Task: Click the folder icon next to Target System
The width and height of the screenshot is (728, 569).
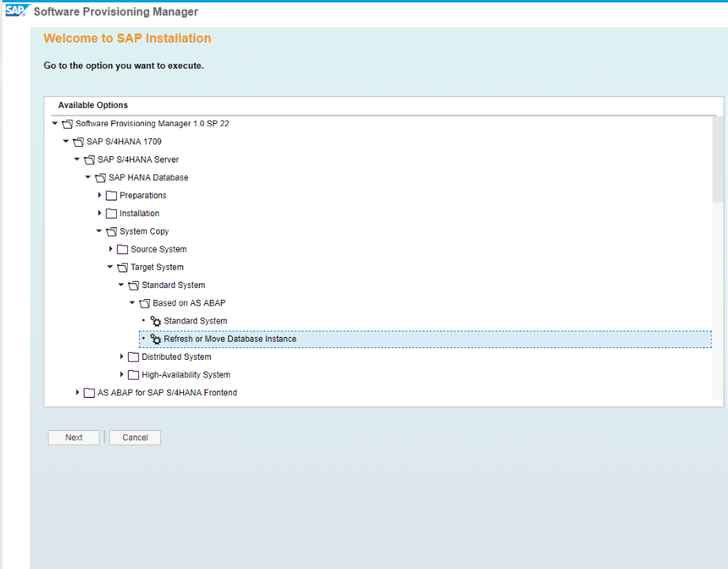Action: tap(122, 267)
